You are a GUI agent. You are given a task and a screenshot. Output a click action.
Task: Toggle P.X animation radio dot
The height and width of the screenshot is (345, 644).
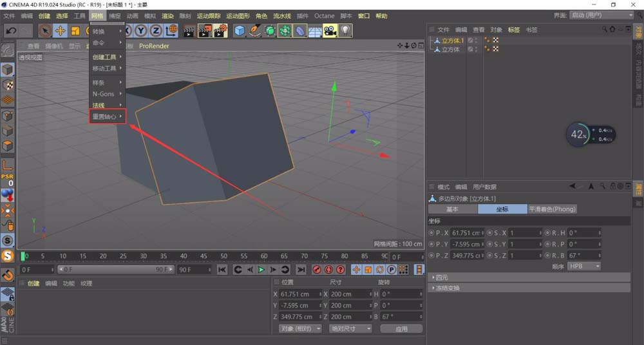pyautogui.click(x=431, y=233)
